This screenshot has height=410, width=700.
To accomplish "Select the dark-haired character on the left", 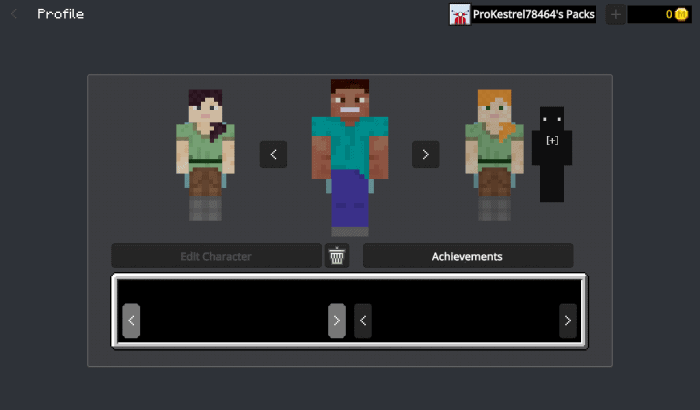I will 205,155.
